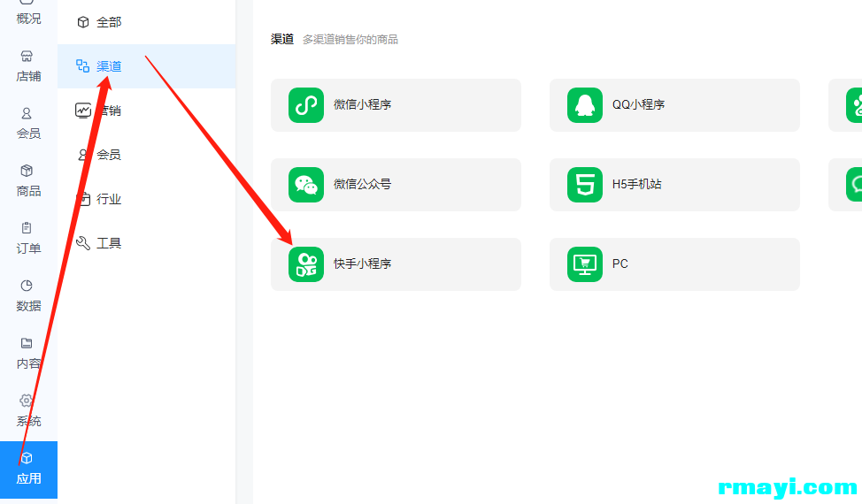Open the 行业 submenu category
Viewport: 862px width, 504px height.
[109, 199]
